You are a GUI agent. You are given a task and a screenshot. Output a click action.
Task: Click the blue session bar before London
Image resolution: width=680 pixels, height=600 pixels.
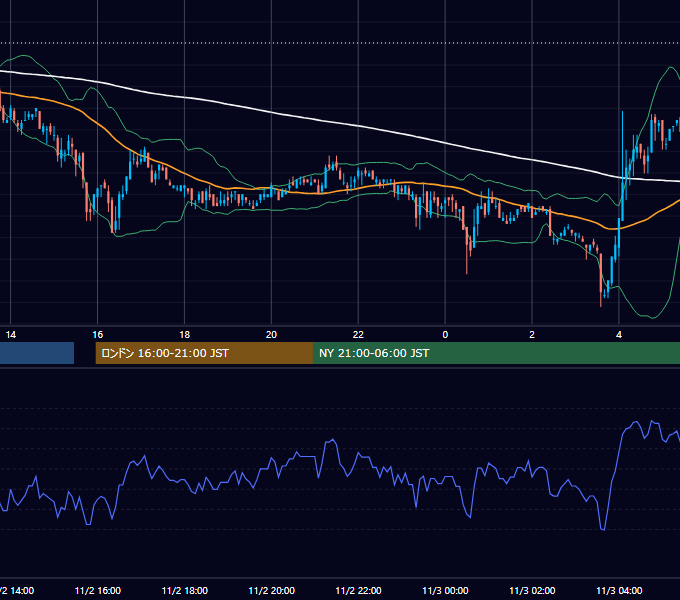point(37,353)
